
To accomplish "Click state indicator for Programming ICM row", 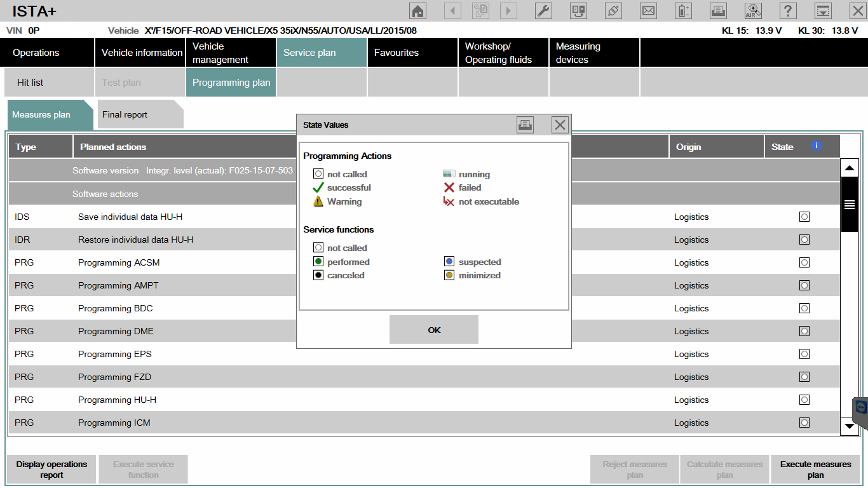I will pos(804,423).
